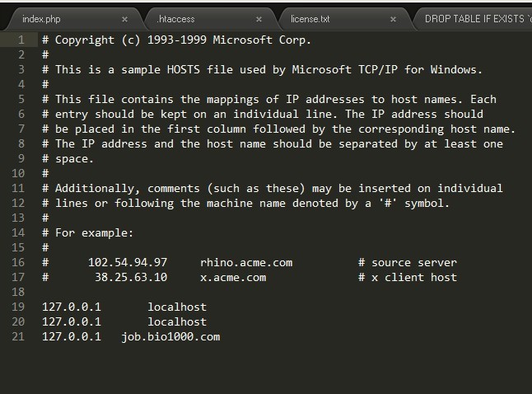Click line number 18 in the gutter
This screenshot has width=532, height=394.
pyautogui.click(x=18, y=292)
